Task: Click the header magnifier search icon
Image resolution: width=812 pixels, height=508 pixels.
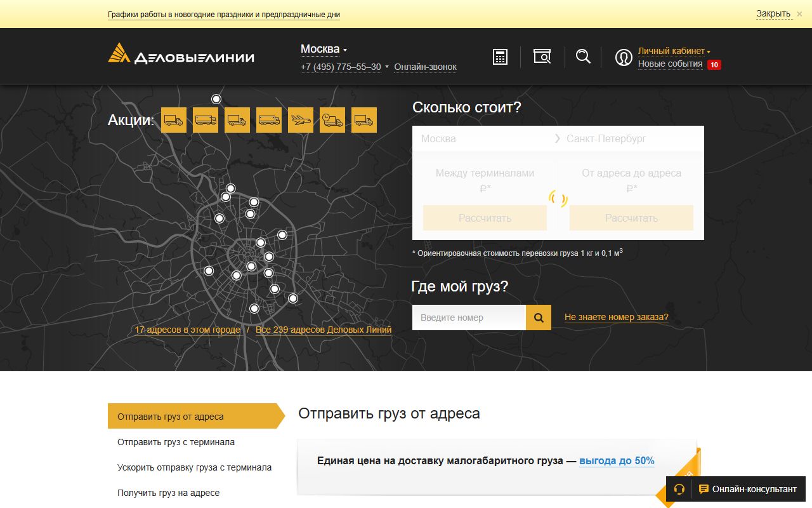Action: tap(583, 57)
